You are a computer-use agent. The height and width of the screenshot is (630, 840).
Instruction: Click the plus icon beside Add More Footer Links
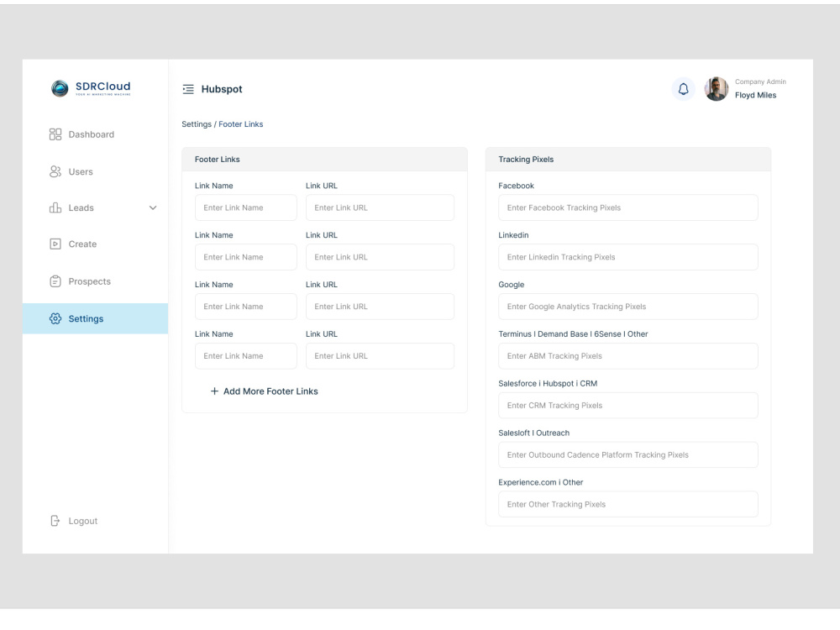[x=214, y=391]
